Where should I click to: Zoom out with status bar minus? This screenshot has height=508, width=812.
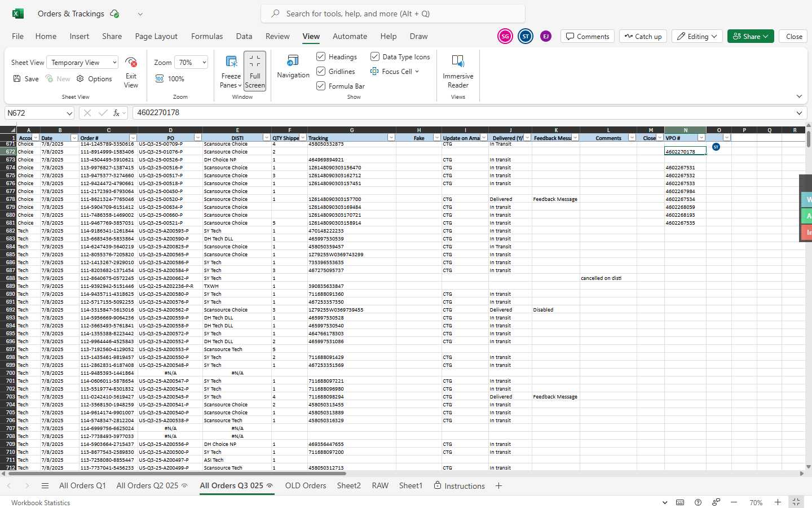(734, 502)
